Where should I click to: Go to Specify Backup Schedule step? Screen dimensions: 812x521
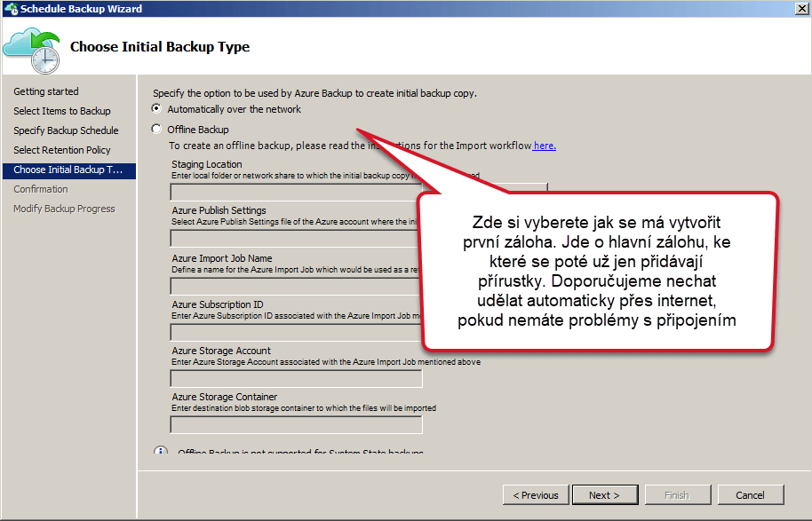[x=66, y=130]
